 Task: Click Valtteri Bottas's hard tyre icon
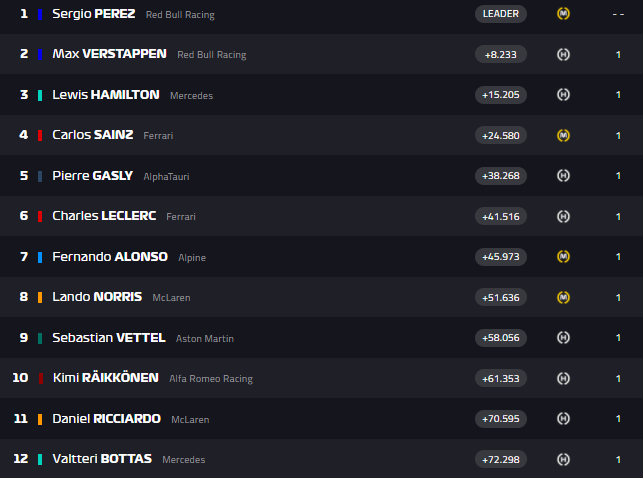(564, 459)
